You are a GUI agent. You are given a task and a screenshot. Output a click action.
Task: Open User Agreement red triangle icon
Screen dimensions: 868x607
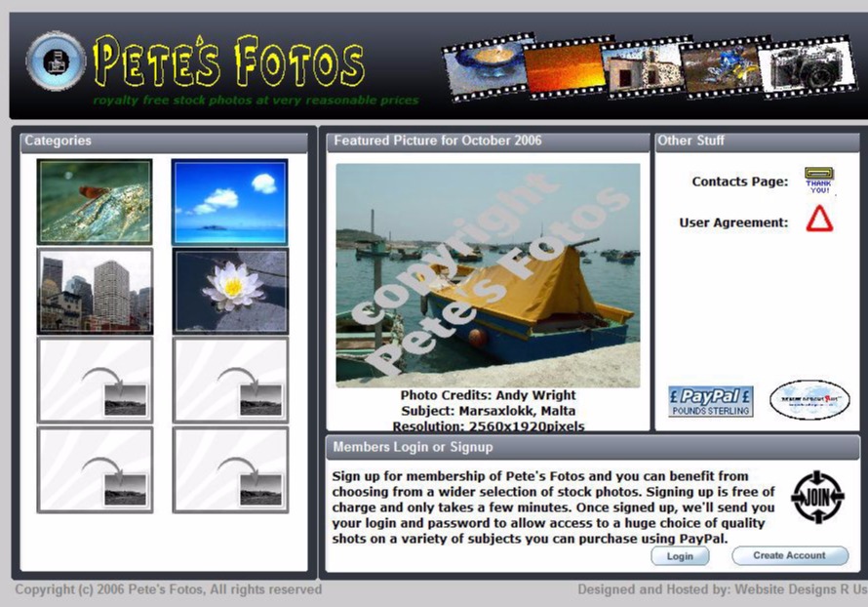(819, 221)
